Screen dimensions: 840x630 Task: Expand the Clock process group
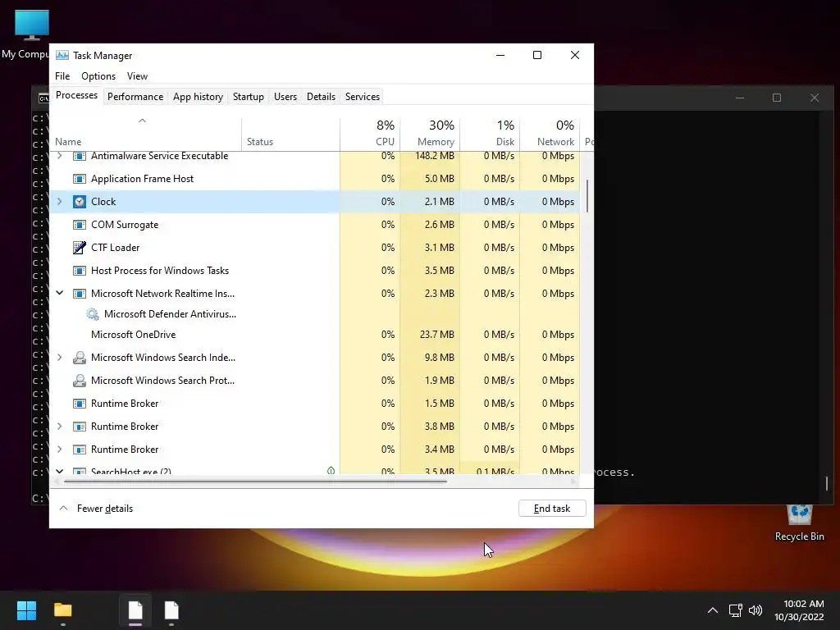[x=59, y=202]
